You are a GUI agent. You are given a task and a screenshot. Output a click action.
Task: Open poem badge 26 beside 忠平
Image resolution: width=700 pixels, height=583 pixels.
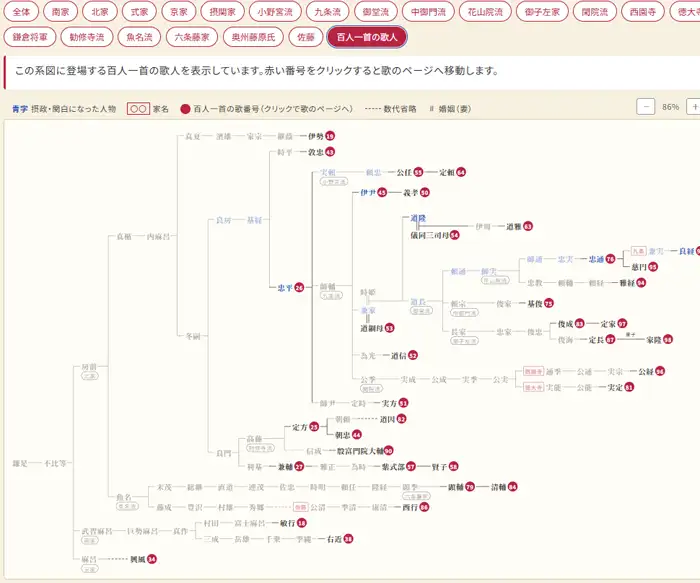coord(299,288)
